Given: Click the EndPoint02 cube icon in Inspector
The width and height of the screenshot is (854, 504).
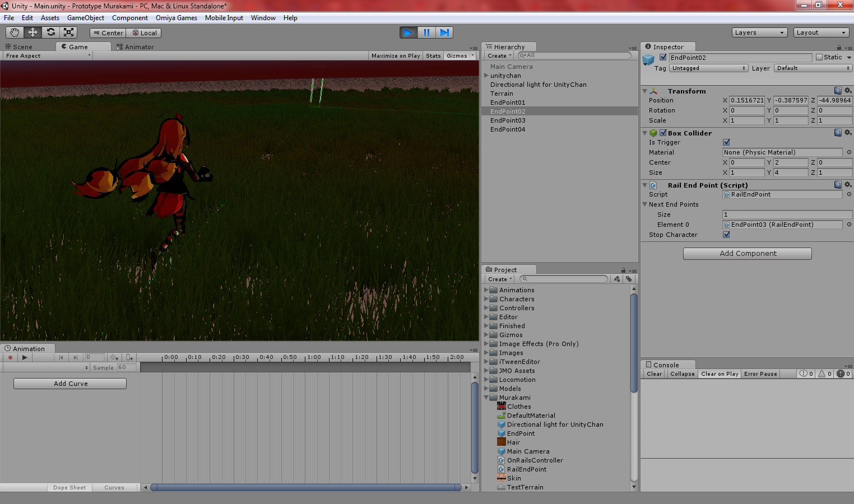Looking at the screenshot, I should coord(649,60).
